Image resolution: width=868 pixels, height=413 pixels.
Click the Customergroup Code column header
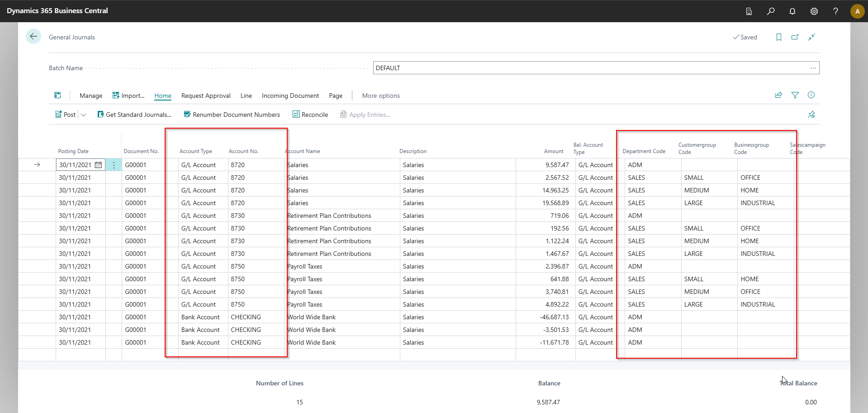tap(697, 148)
